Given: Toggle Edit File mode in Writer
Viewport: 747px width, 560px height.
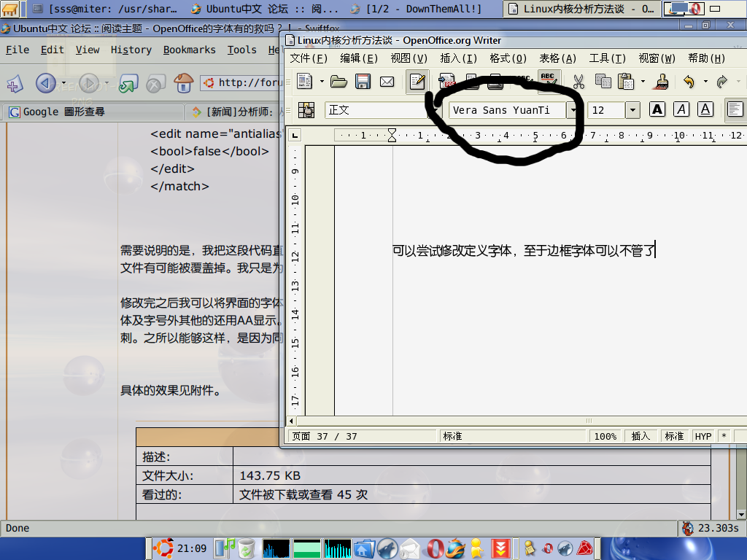Looking at the screenshot, I should (x=417, y=82).
